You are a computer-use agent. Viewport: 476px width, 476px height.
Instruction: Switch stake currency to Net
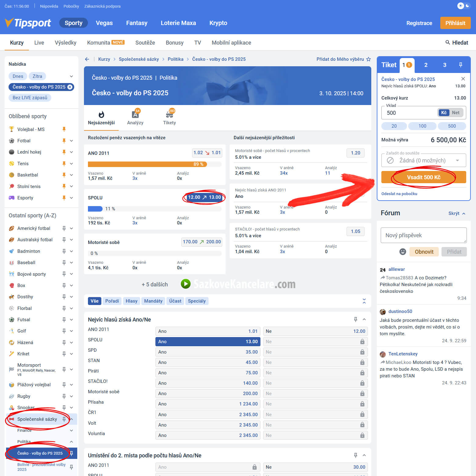coord(456,113)
